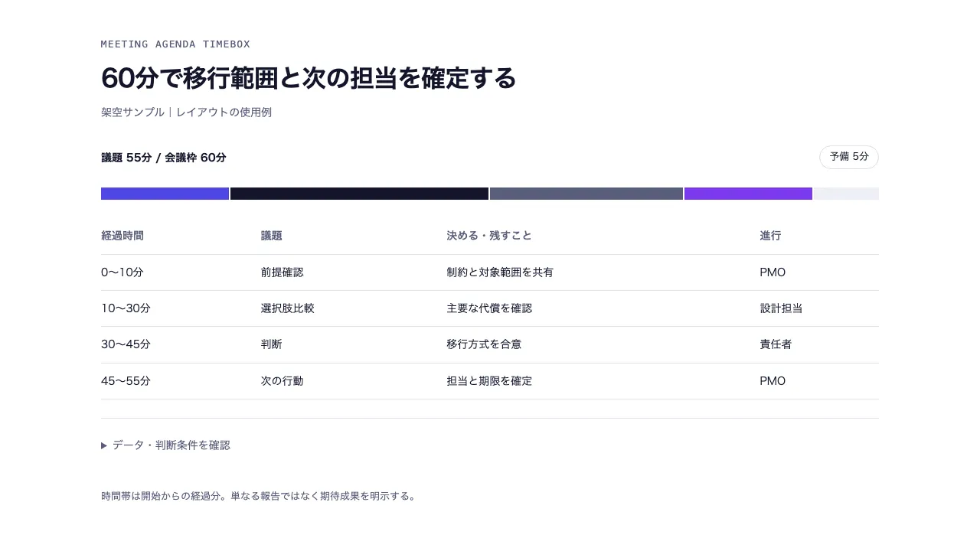Select the 設計担当 facilitator cell
This screenshot has width=980, height=551.
click(x=782, y=308)
